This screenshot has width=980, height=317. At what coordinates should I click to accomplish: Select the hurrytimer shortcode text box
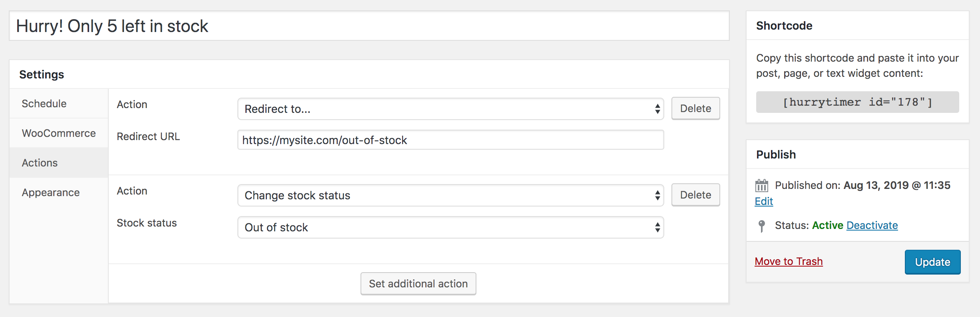point(857,102)
